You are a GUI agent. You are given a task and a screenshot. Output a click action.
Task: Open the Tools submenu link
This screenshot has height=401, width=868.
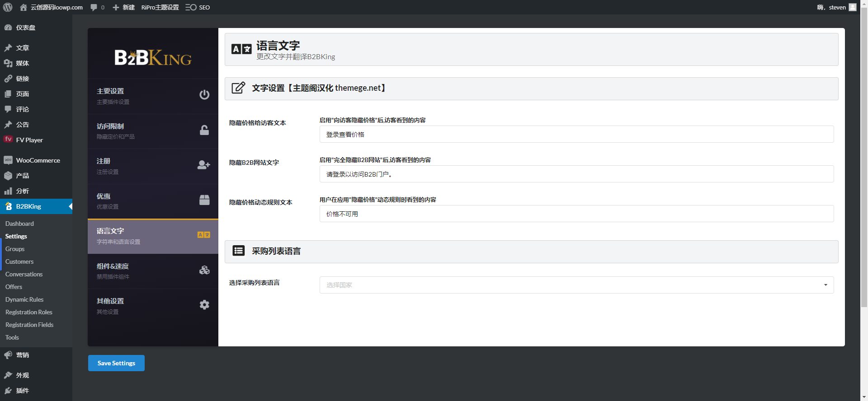12,337
